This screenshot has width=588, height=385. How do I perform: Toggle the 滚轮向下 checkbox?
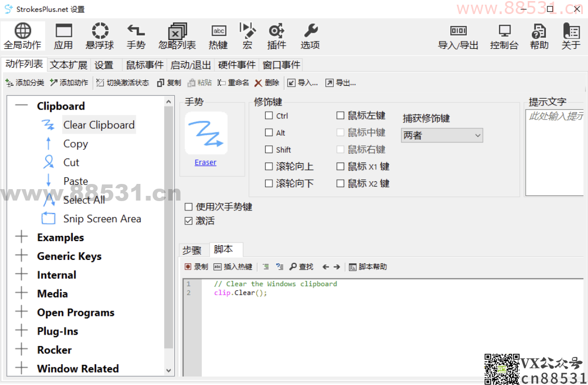[x=269, y=183]
